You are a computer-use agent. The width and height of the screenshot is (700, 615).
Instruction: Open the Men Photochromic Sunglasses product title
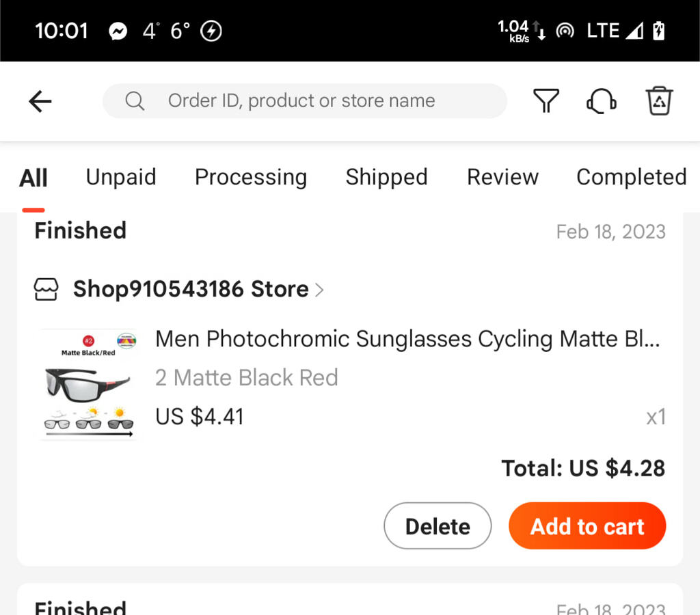point(407,339)
